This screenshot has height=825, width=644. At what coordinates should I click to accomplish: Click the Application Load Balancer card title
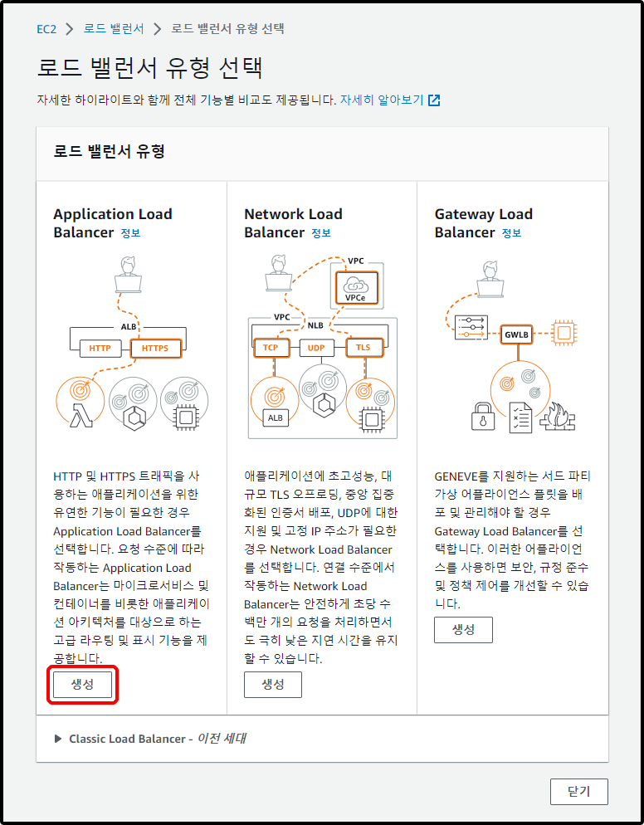coord(113,223)
